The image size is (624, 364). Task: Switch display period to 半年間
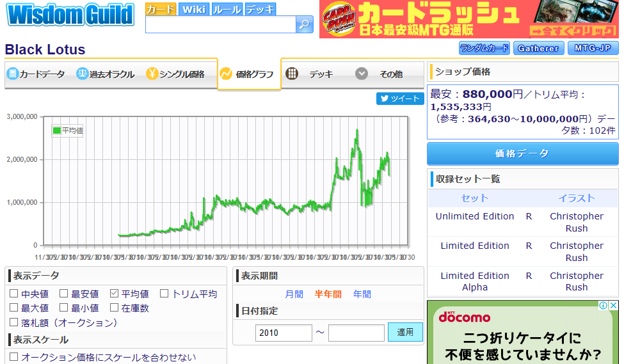[x=328, y=294]
